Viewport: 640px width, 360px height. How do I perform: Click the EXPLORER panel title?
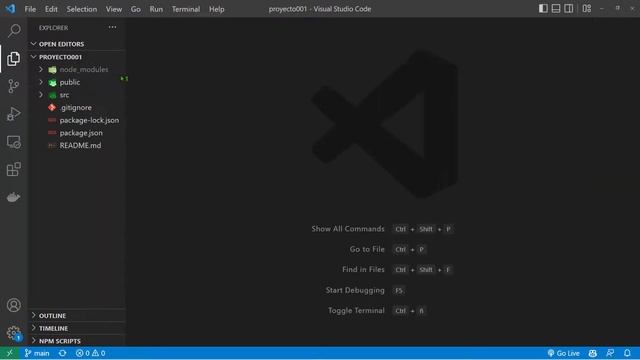[53, 28]
